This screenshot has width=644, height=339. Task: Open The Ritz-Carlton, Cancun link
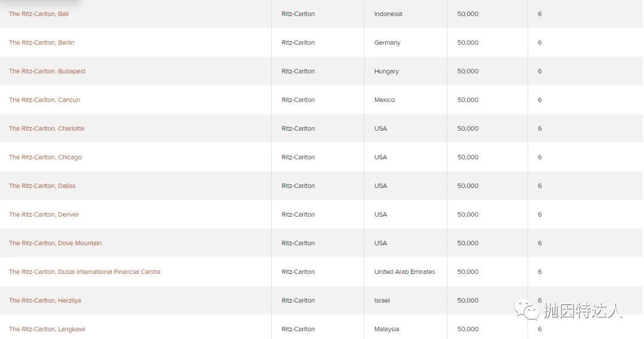[44, 100]
